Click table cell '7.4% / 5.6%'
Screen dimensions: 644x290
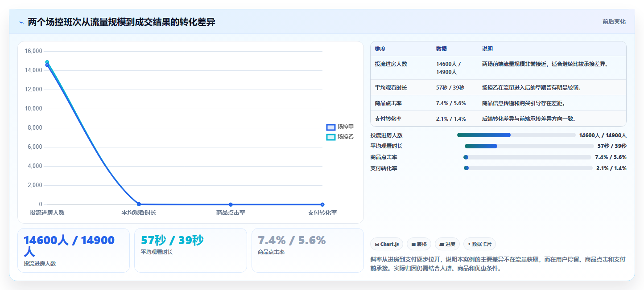click(451, 103)
